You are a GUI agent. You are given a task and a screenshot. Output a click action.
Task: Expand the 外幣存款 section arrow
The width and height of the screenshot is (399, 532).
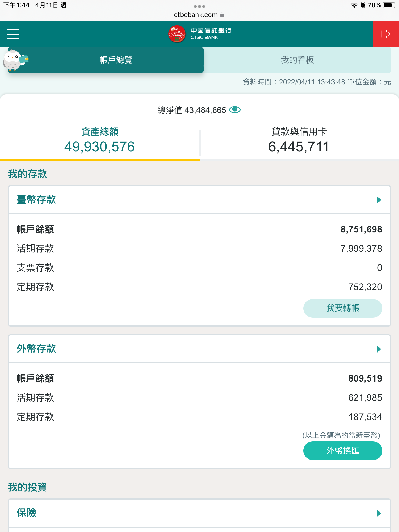(x=379, y=349)
